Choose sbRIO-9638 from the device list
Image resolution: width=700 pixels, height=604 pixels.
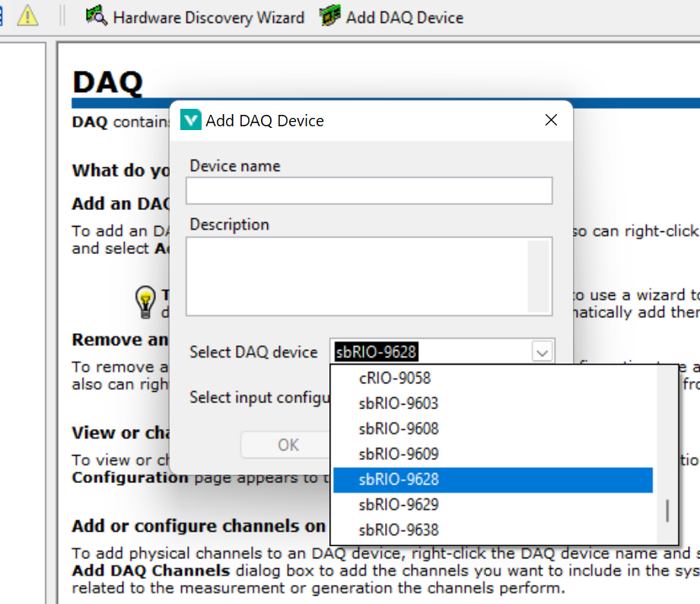493,530
